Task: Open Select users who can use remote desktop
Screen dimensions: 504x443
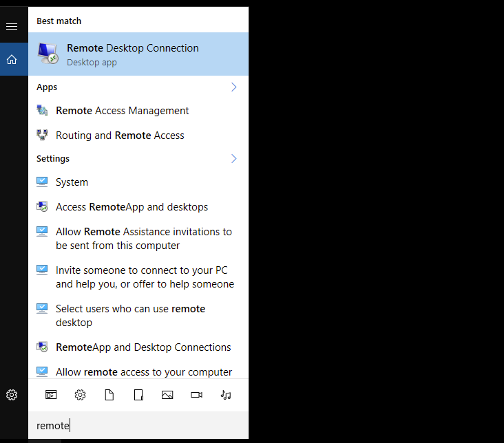Action: (x=138, y=316)
